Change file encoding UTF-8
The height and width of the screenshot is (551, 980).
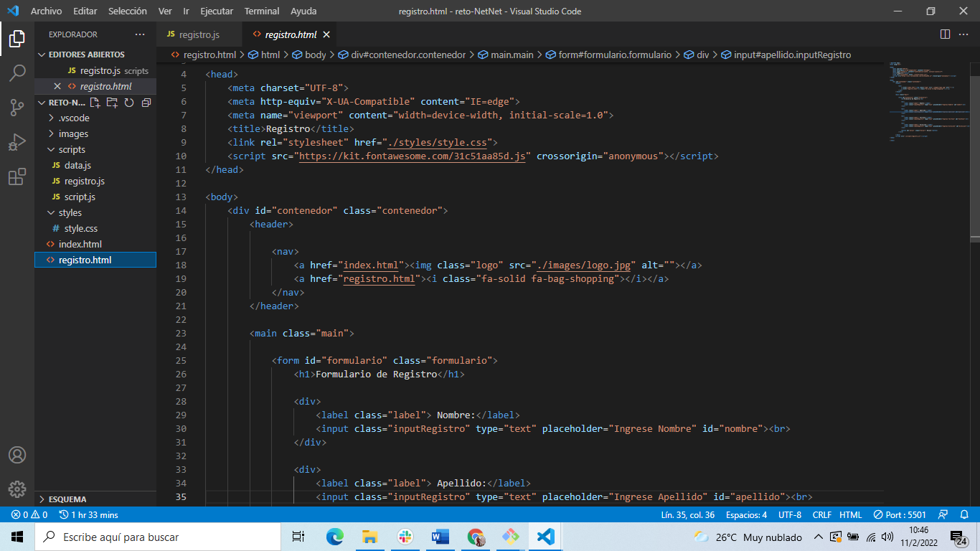click(790, 514)
